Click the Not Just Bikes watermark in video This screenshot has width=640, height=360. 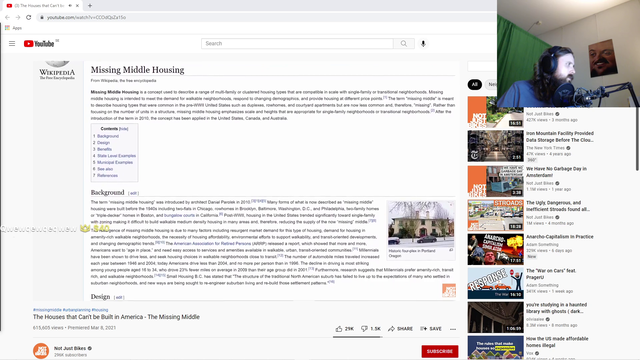pyautogui.click(x=449, y=290)
